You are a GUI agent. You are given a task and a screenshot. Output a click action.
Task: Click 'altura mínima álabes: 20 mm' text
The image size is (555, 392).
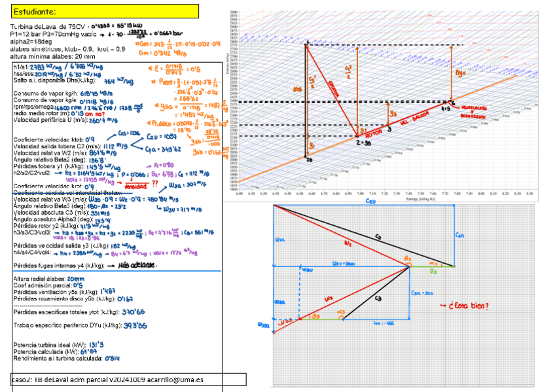pyautogui.click(x=52, y=56)
